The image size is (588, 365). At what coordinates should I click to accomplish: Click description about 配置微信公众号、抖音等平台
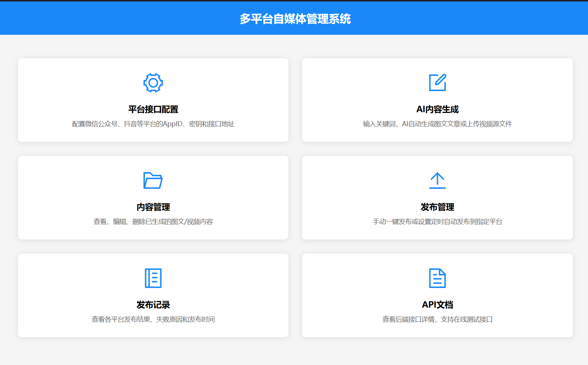coord(153,124)
